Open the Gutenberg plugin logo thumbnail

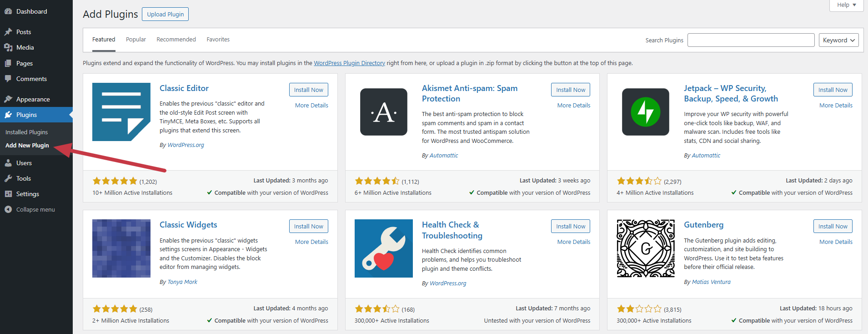coord(646,248)
